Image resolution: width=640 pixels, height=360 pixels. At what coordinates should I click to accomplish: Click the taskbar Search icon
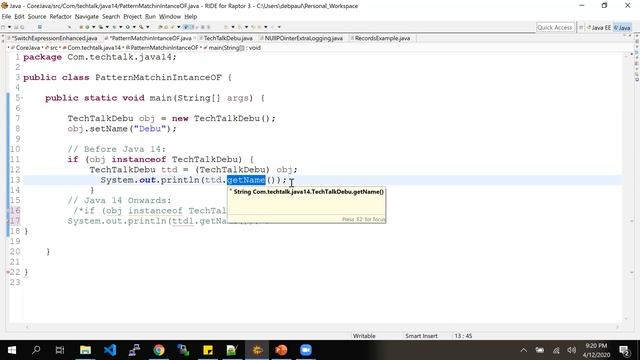point(36,350)
